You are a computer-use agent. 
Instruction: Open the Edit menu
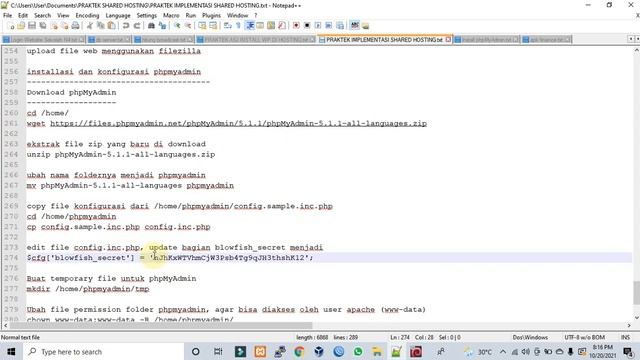[x=23, y=16]
